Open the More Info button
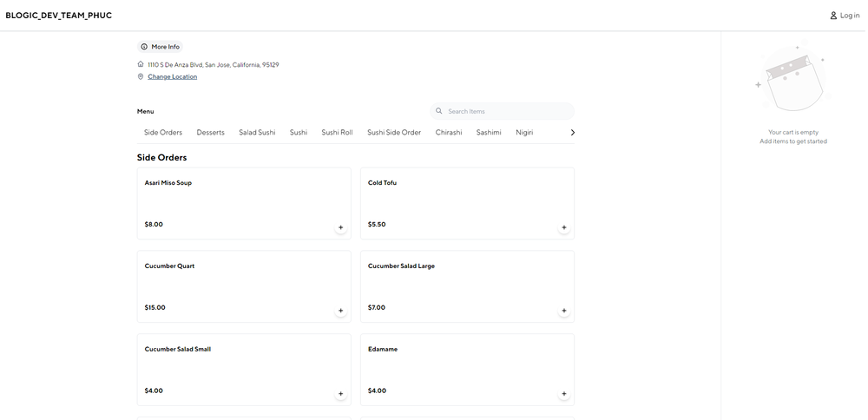This screenshot has height=420, width=868. tap(160, 47)
